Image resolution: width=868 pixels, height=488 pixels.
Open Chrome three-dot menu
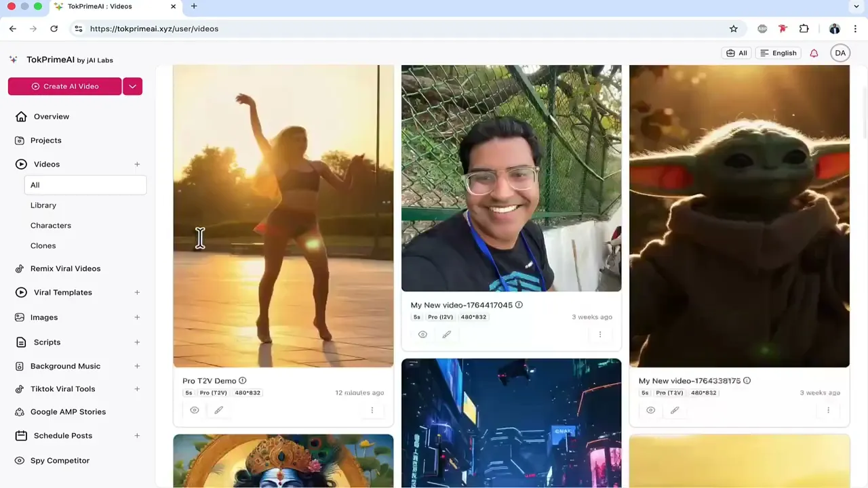[855, 28]
